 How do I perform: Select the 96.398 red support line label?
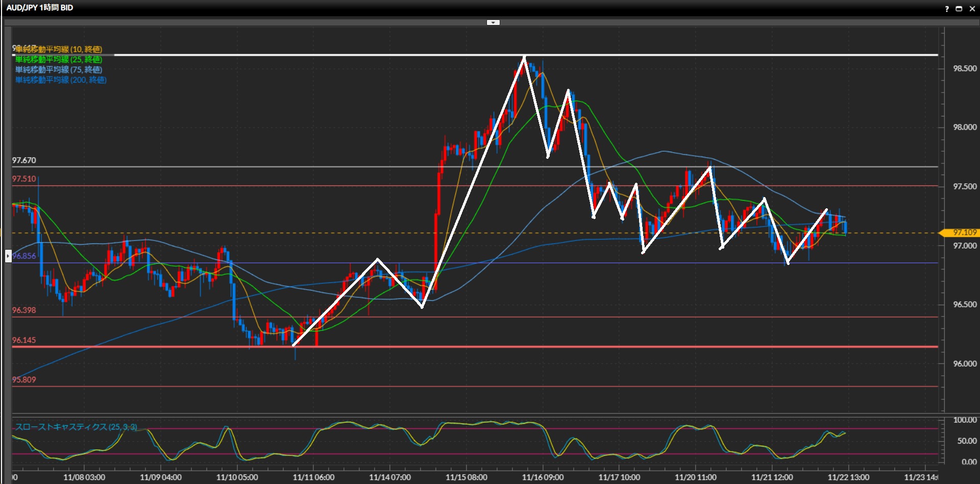(x=24, y=310)
